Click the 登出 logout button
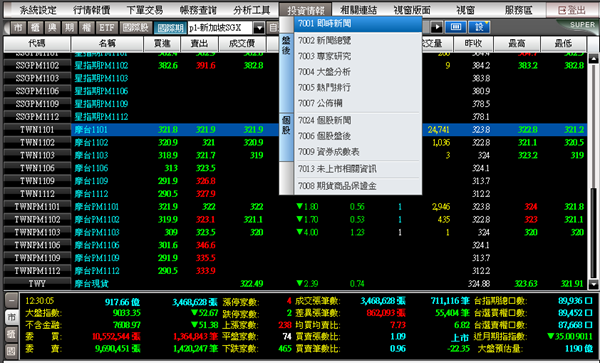Viewport: 600px width, 363px height. coord(572,10)
